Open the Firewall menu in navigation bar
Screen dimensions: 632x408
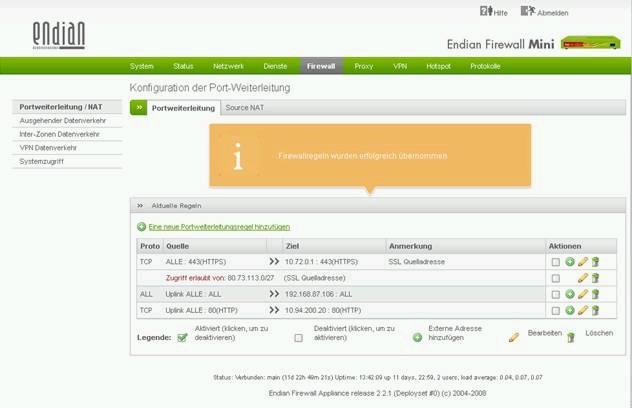pos(322,66)
